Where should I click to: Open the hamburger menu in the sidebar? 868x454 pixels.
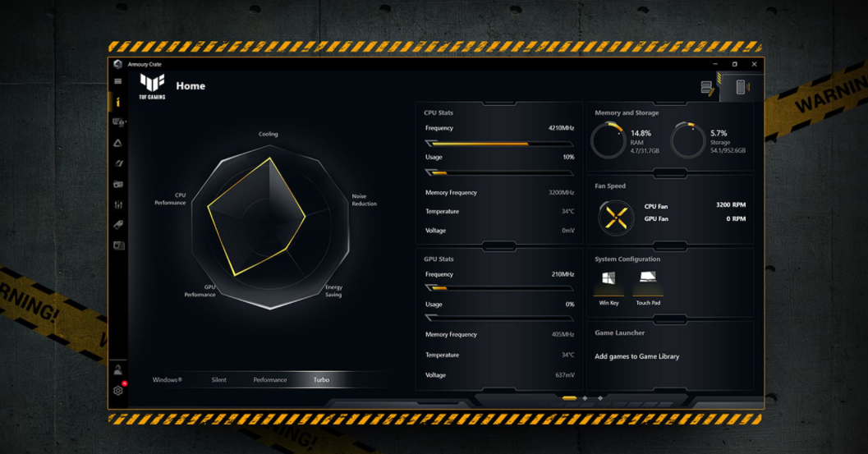coord(118,81)
